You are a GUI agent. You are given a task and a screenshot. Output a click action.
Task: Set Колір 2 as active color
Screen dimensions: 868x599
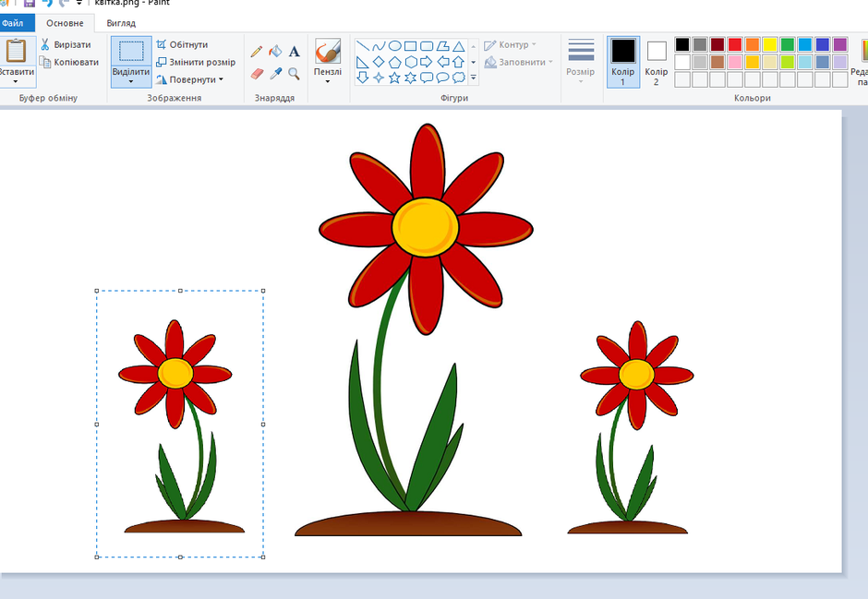tap(656, 62)
